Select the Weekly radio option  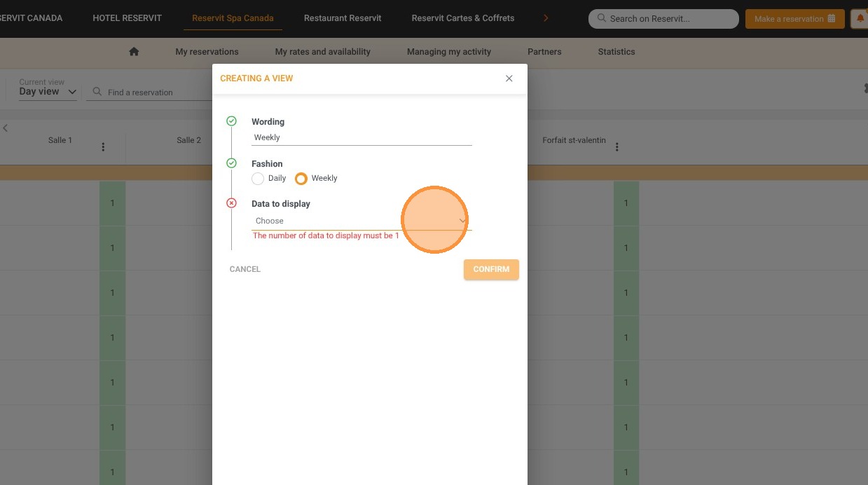(301, 179)
